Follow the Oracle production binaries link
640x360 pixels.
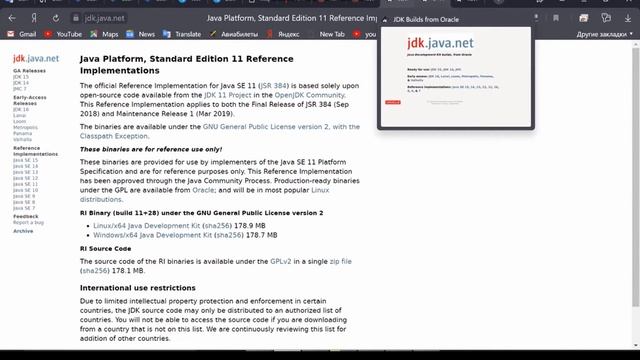pos(203,190)
